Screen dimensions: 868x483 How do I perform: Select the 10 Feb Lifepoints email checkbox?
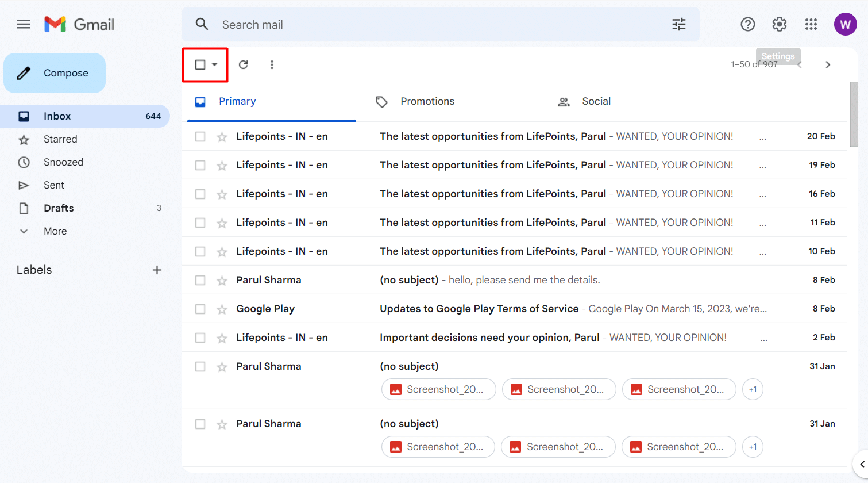(x=200, y=251)
